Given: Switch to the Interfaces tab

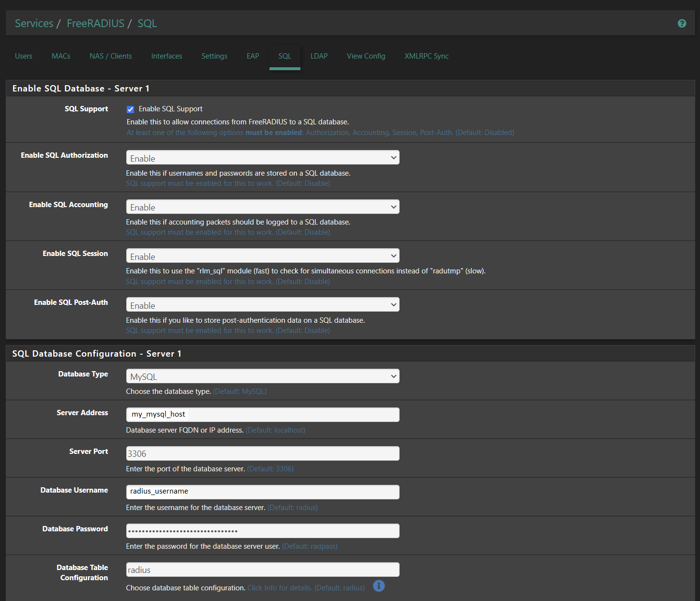Looking at the screenshot, I should pos(167,56).
